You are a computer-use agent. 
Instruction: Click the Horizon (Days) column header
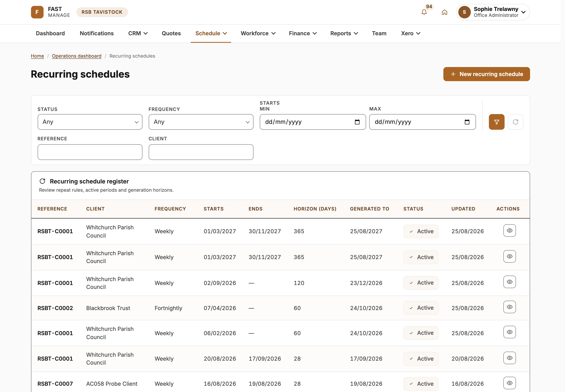point(315,209)
